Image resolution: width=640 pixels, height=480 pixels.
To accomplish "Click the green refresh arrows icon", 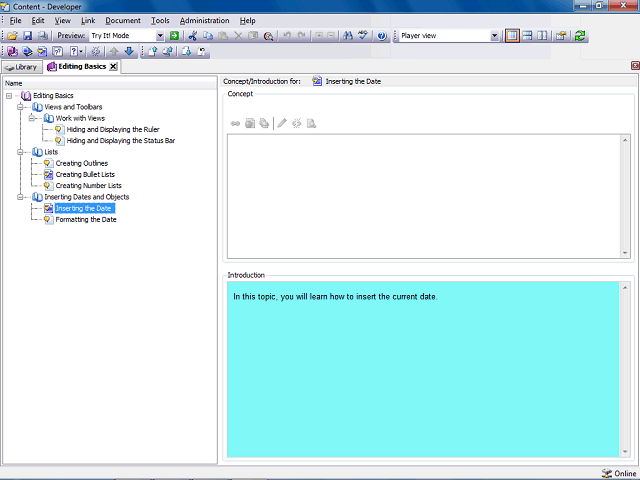I will click(580, 36).
